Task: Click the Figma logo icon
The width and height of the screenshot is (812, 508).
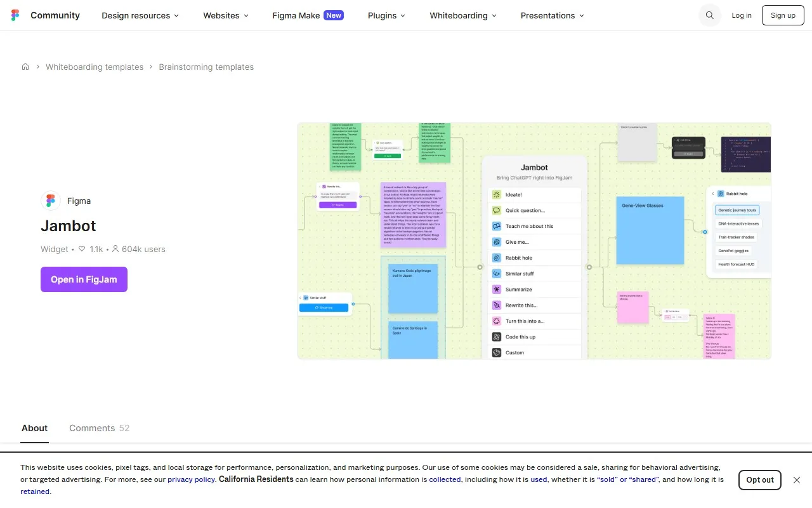Action: pos(15,15)
